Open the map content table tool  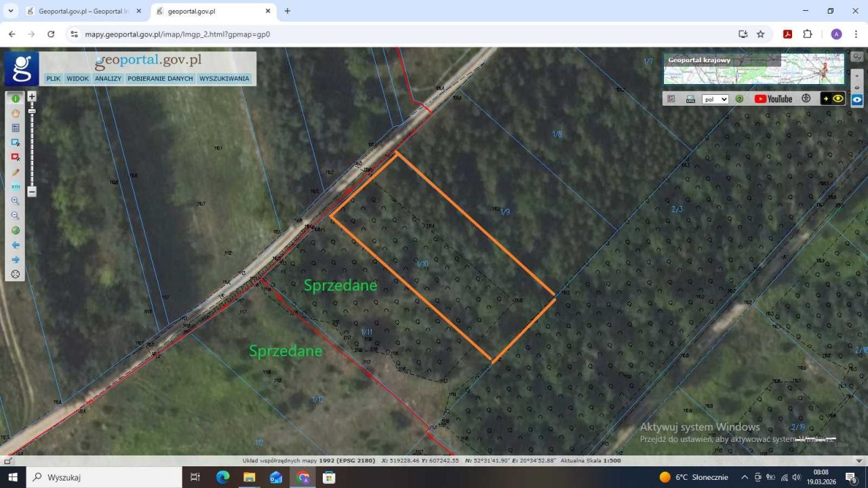[16, 128]
